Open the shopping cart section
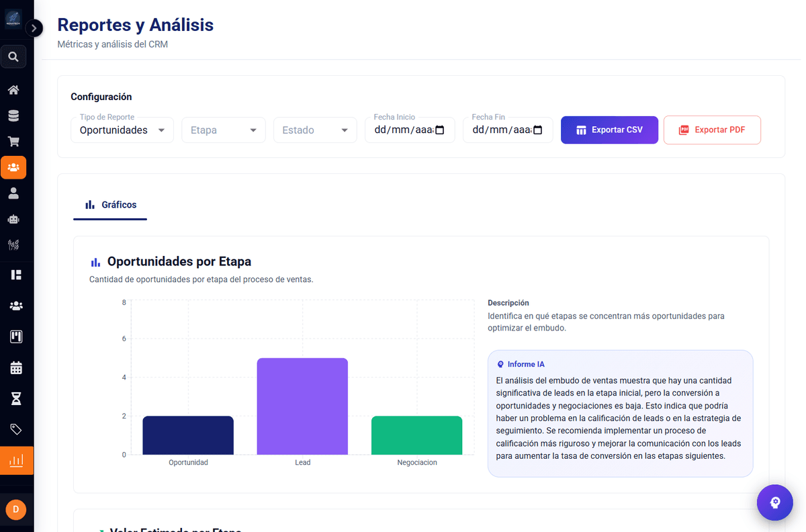 click(13, 141)
